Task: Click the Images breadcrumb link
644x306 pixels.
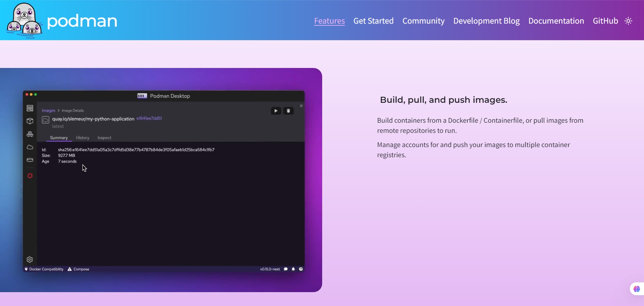Action: (x=48, y=111)
